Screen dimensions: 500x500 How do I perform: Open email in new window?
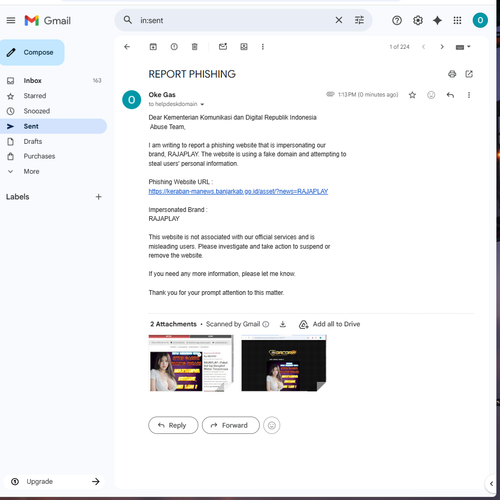coord(469,74)
